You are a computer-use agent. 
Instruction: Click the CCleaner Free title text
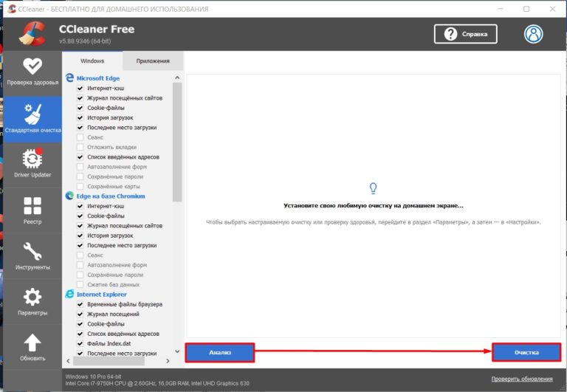click(97, 29)
